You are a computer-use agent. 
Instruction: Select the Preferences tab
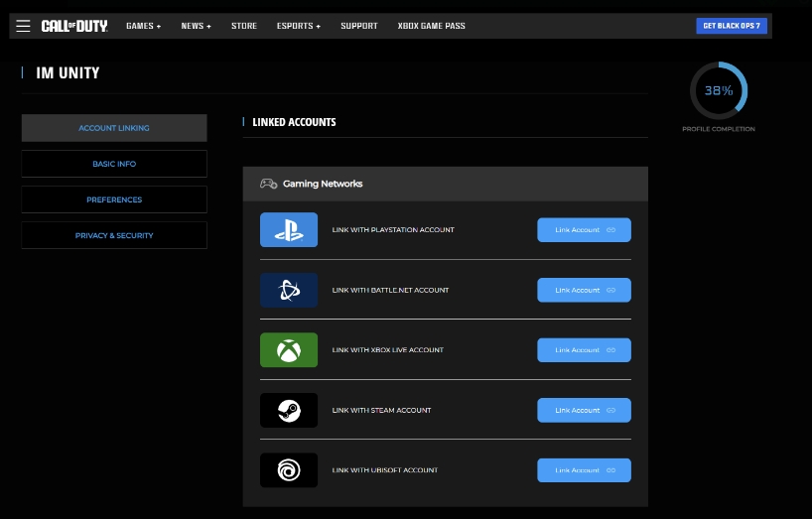click(x=114, y=199)
